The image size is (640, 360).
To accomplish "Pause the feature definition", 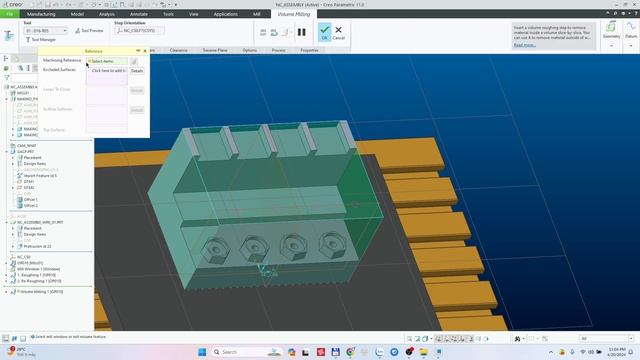I will 302,32.
